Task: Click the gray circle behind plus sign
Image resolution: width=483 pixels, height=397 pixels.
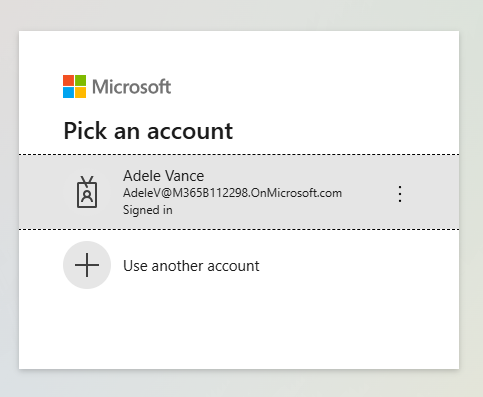Action: click(x=87, y=265)
